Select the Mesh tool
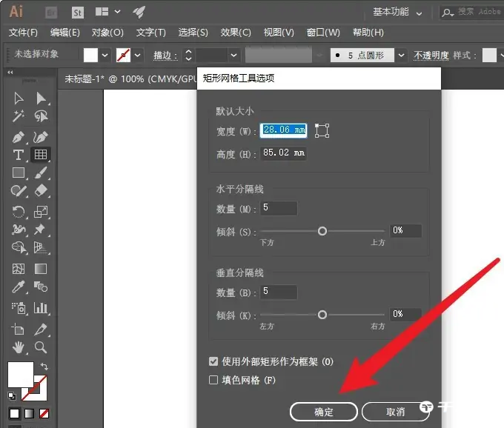Image resolution: width=504 pixels, height=428 pixels. (19, 269)
